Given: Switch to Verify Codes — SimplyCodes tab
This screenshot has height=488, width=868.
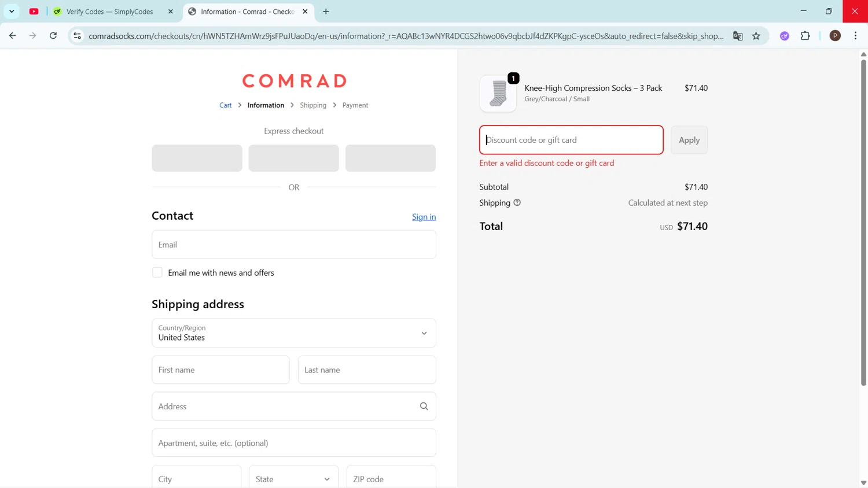Looking at the screenshot, I should [x=109, y=12].
